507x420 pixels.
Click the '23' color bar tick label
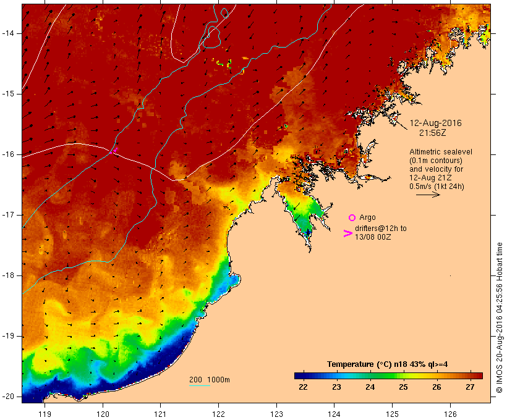336,387
